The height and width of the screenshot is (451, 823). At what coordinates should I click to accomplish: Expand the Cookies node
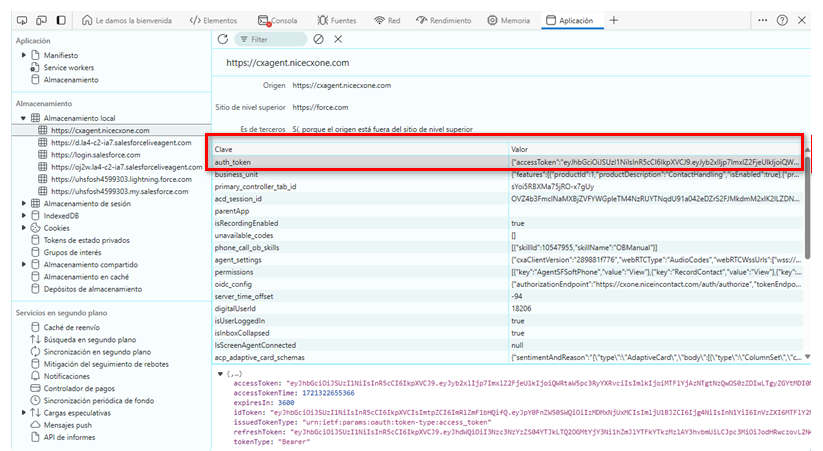tap(24, 228)
